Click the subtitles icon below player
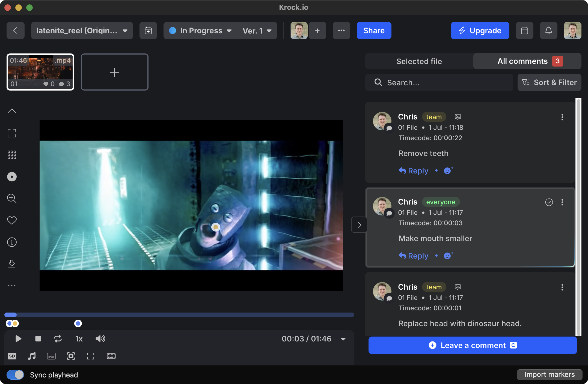The height and width of the screenshot is (384, 588). coord(51,356)
